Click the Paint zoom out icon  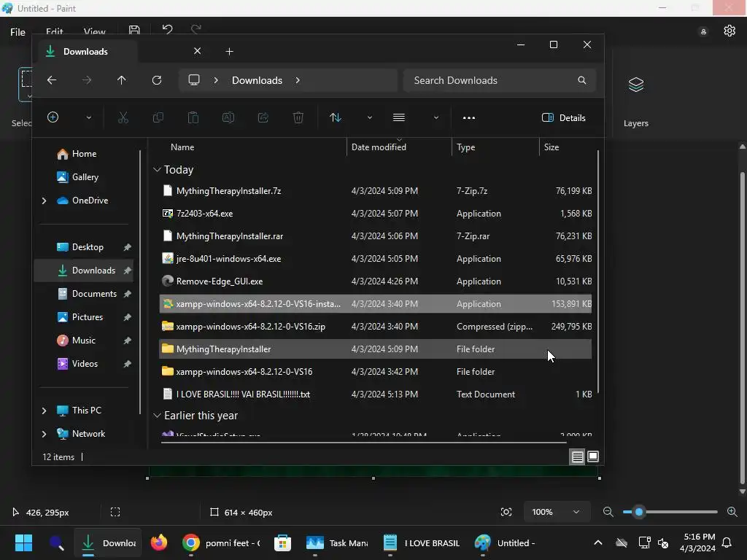(x=608, y=512)
